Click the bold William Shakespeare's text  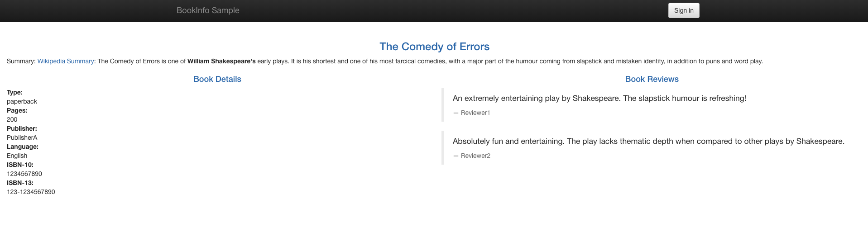click(221, 61)
